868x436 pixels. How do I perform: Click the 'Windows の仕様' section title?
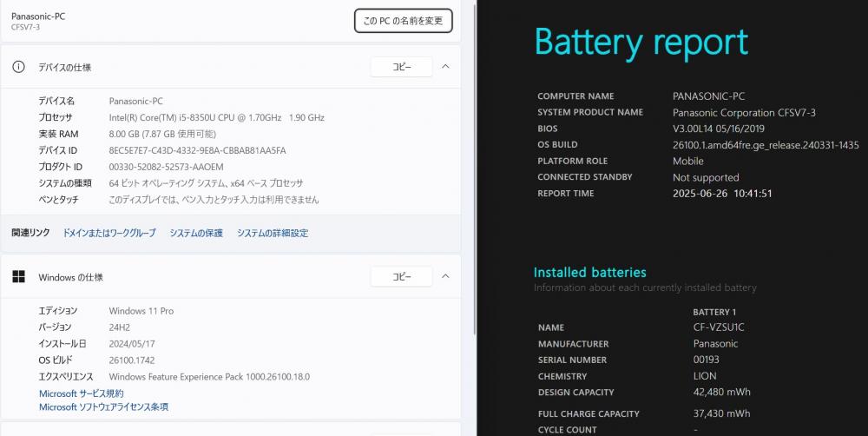point(71,277)
